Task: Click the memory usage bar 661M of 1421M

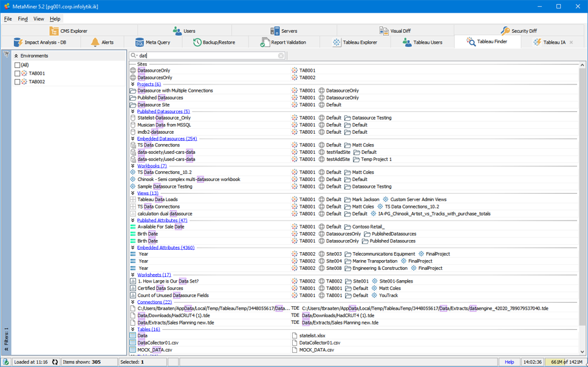Action: click(566, 362)
